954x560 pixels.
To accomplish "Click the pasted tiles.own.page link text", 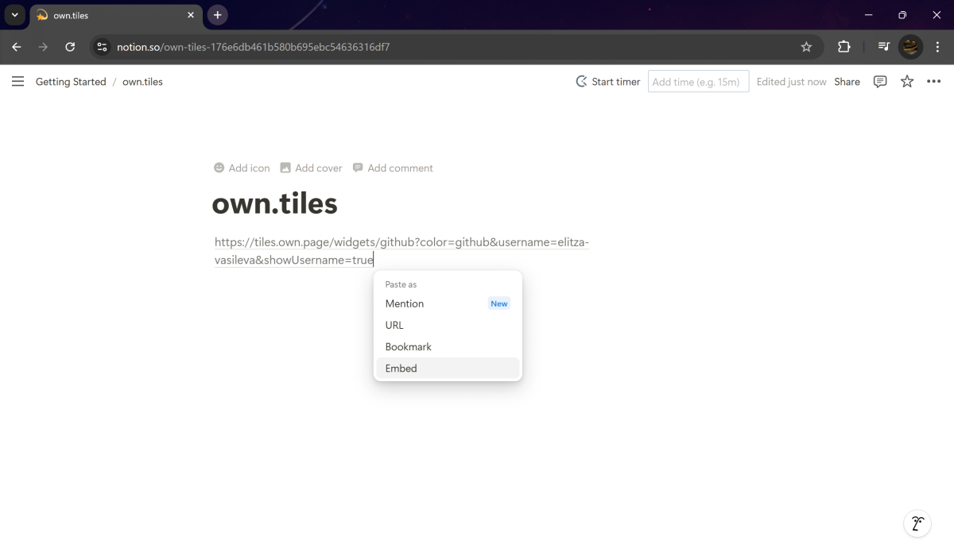I will point(401,250).
